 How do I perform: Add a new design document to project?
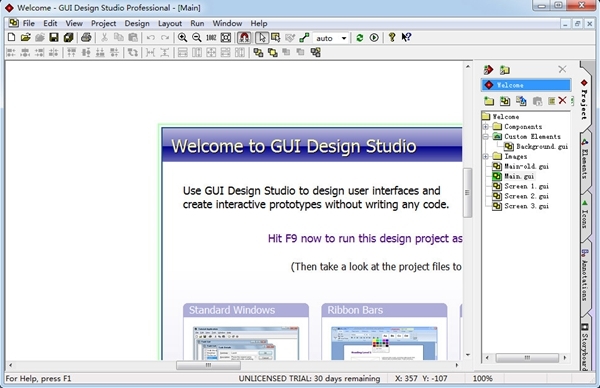(x=505, y=101)
